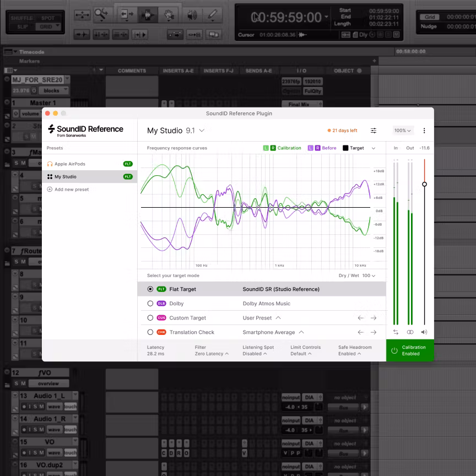
Task: Adjust the output level slider knob
Action: point(424,185)
